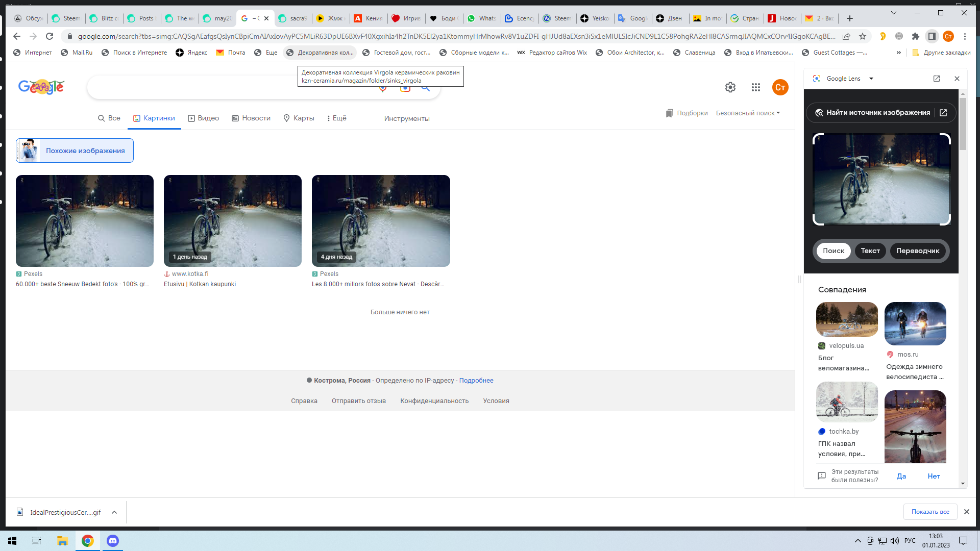This screenshot has height=551, width=980.
Task: Switch to the Новости search tab
Action: click(251, 118)
